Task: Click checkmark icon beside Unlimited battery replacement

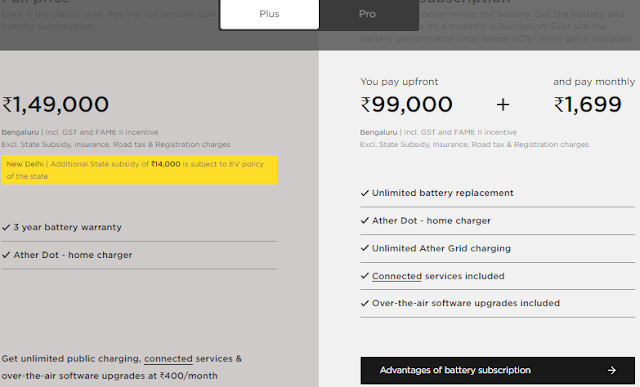Action: point(365,193)
